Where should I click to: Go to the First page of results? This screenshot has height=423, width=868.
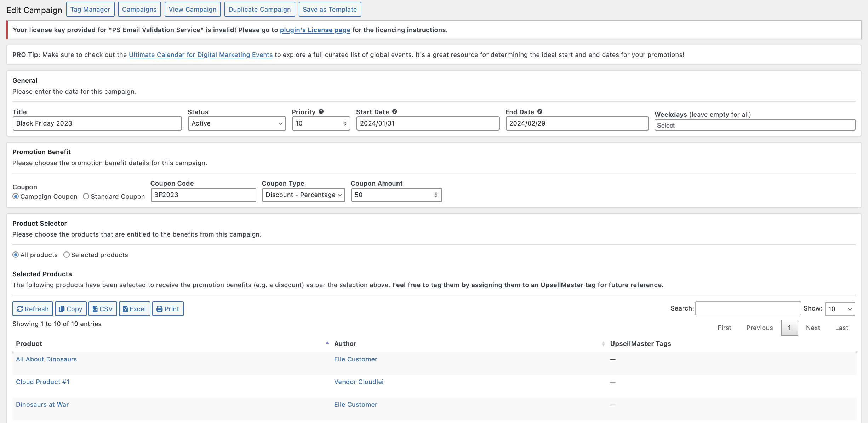point(724,328)
